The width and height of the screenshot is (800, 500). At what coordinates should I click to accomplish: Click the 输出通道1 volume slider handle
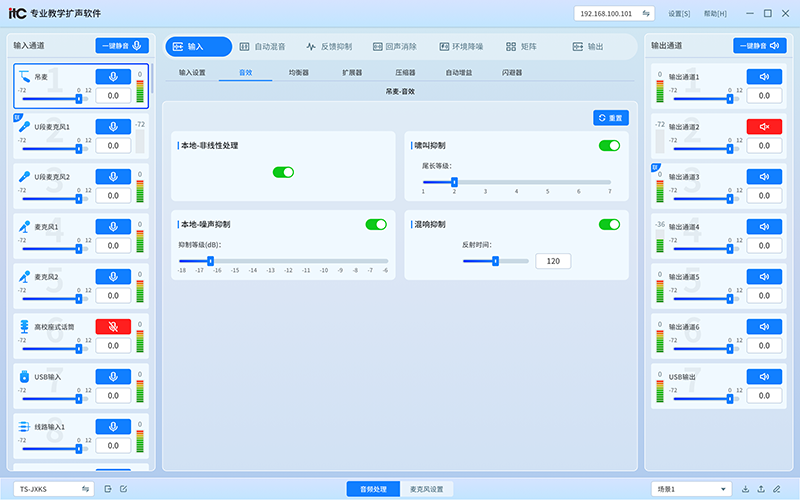730,99
